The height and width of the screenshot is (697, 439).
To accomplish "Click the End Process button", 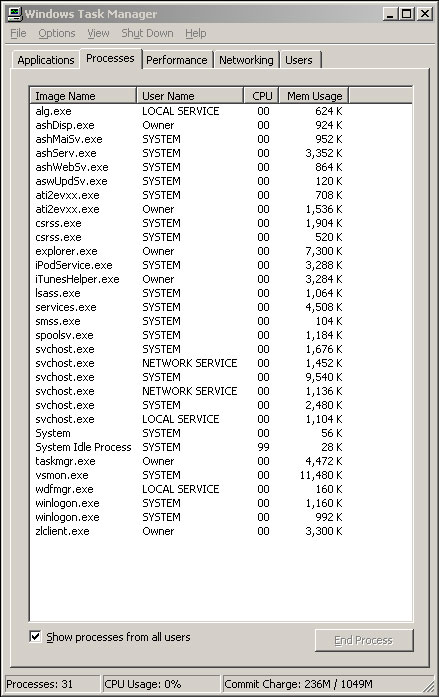I will click(x=364, y=640).
